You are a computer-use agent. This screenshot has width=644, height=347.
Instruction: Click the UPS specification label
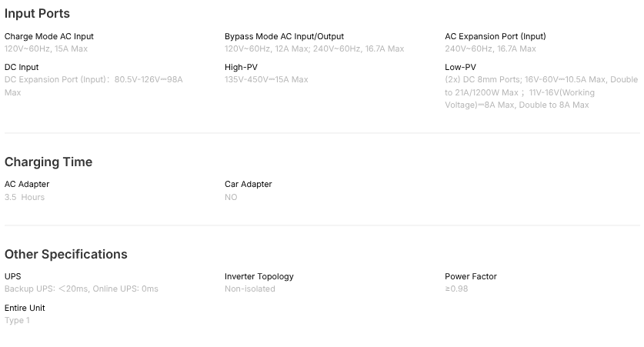click(x=13, y=276)
